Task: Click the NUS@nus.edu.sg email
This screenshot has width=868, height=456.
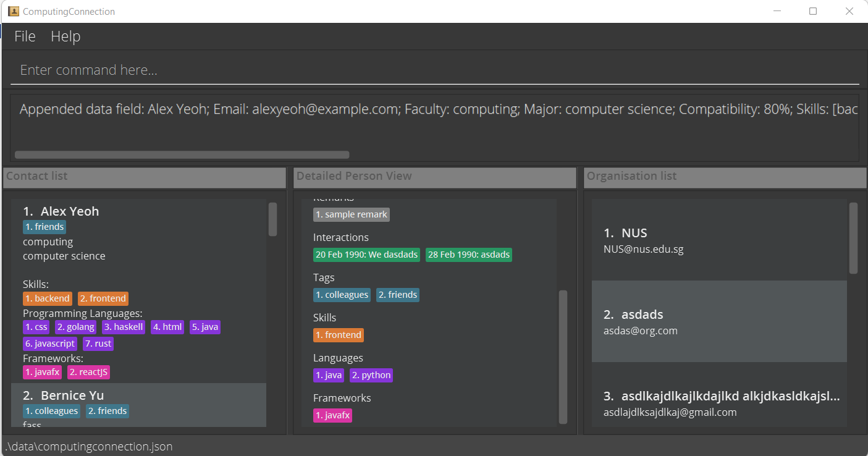Action: 643,250
